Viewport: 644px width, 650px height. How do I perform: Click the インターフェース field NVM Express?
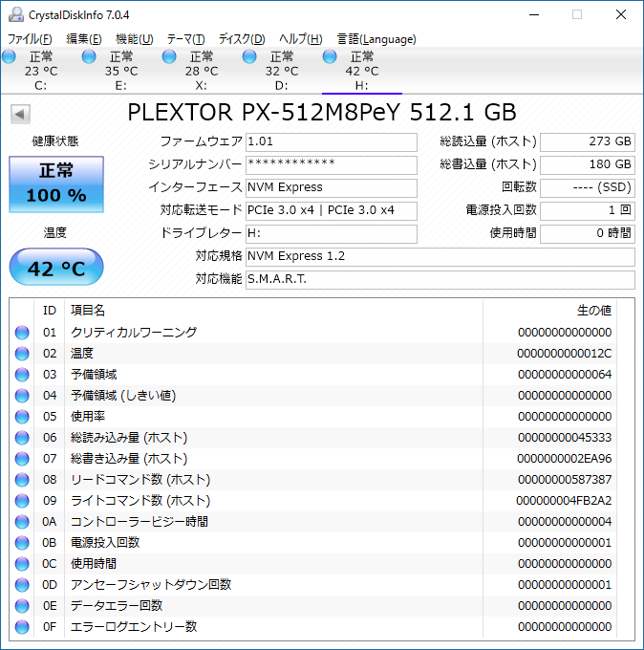tap(332, 187)
